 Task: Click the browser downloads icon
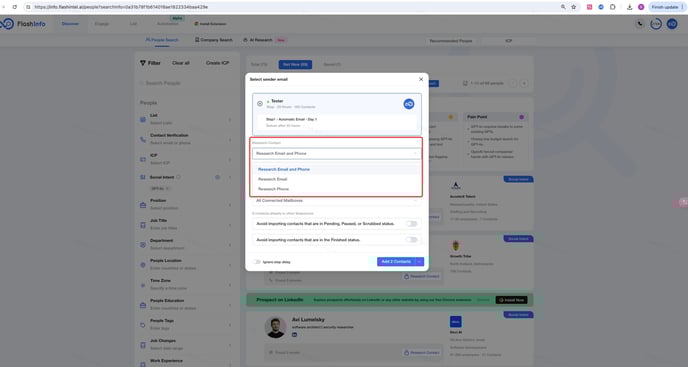click(629, 7)
